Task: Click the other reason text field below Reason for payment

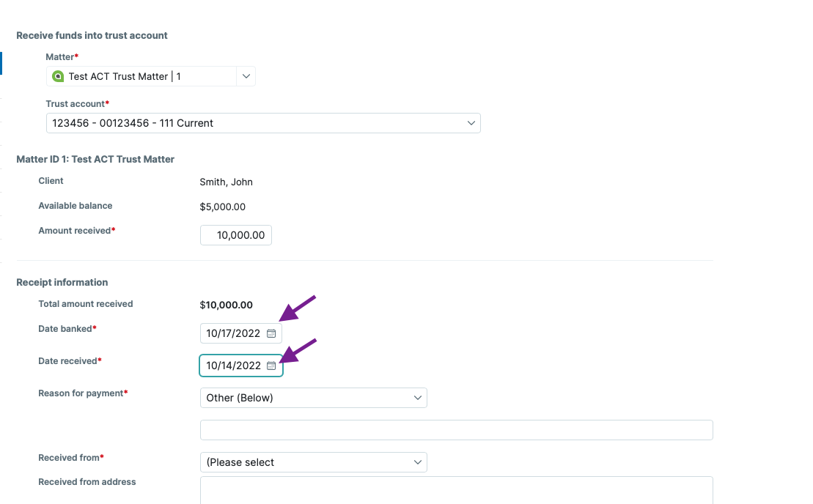Action: click(456, 430)
